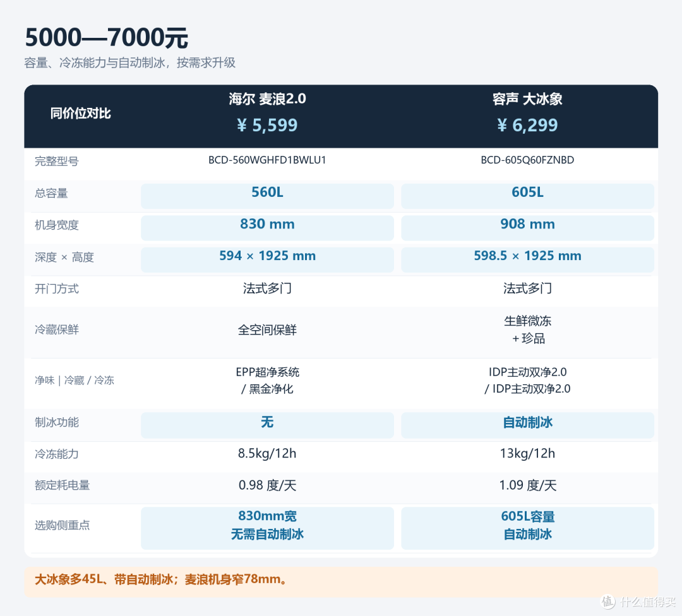
Task: Click the 598.5 × 1925 mm cell
Action: pyautogui.click(x=527, y=259)
